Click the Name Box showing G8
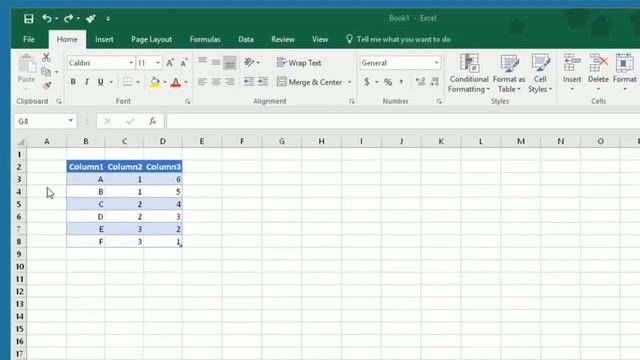The height and width of the screenshot is (360, 640). pos(41,121)
